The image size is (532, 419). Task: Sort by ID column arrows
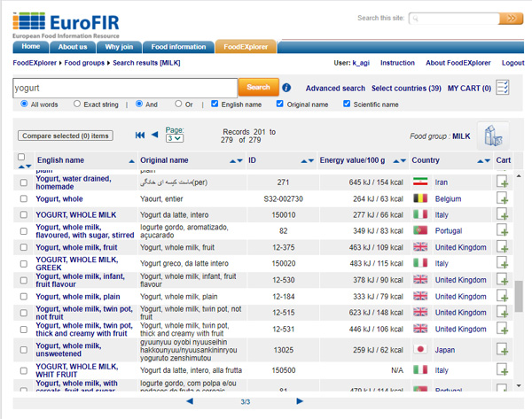308,161
